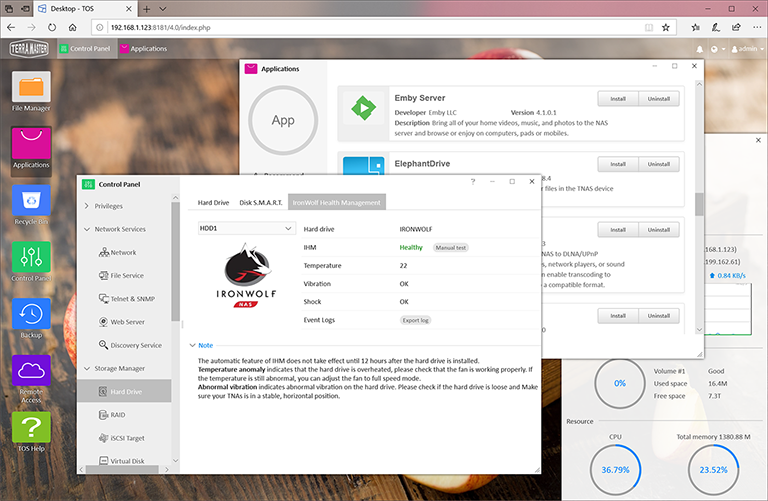Open Control Panel desktop icon
The image size is (768, 501).
coord(31,262)
